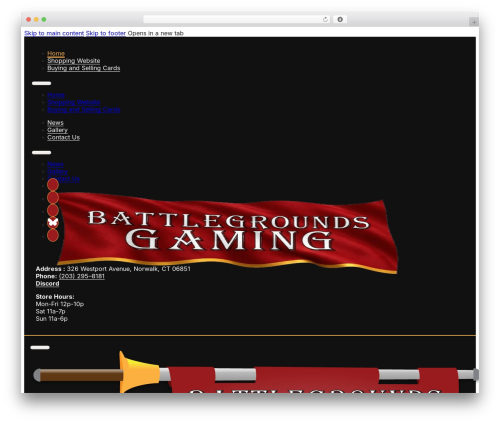500x423 pixels.
Task: Close the browser window with the red button
Action: (29, 19)
